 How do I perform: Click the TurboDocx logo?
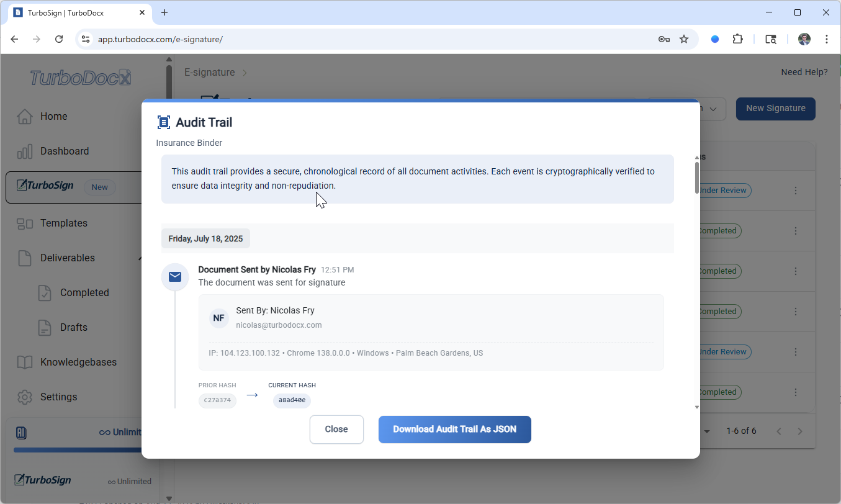point(81,78)
